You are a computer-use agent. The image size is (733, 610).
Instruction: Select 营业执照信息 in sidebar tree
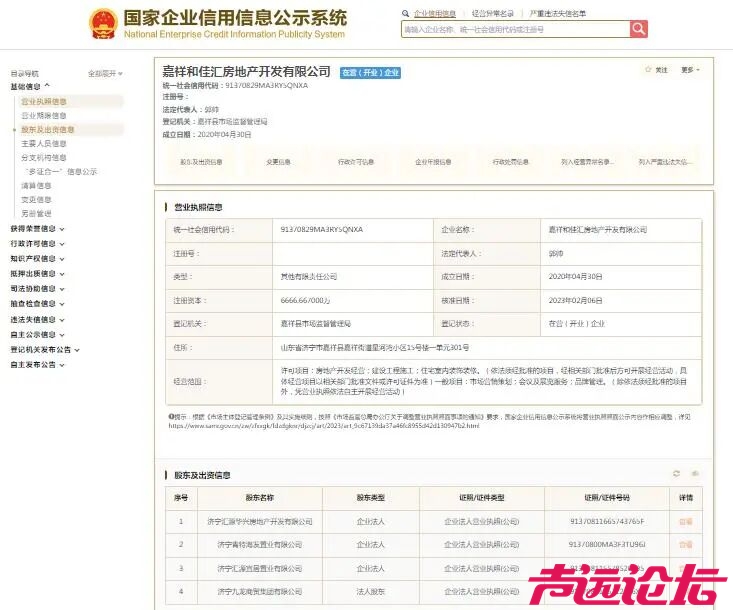[x=43, y=101]
